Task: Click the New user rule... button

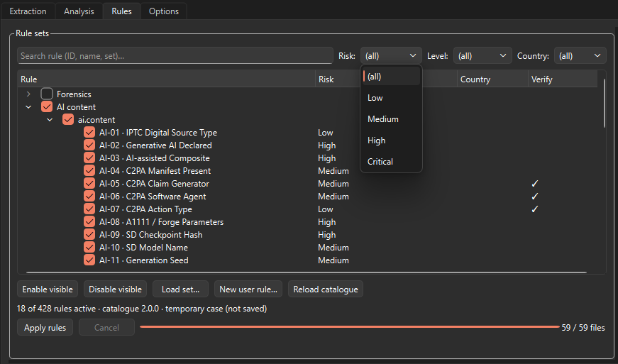Action: pos(248,289)
